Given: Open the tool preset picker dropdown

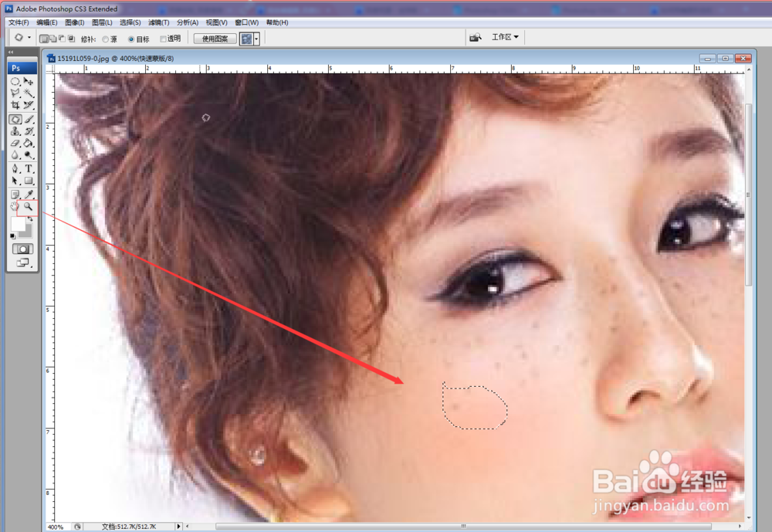Looking at the screenshot, I should click(29, 38).
